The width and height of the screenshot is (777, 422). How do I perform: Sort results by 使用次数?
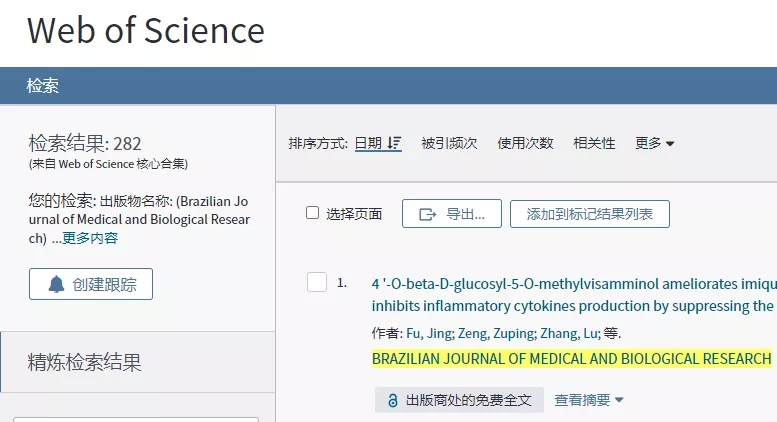[x=525, y=143]
